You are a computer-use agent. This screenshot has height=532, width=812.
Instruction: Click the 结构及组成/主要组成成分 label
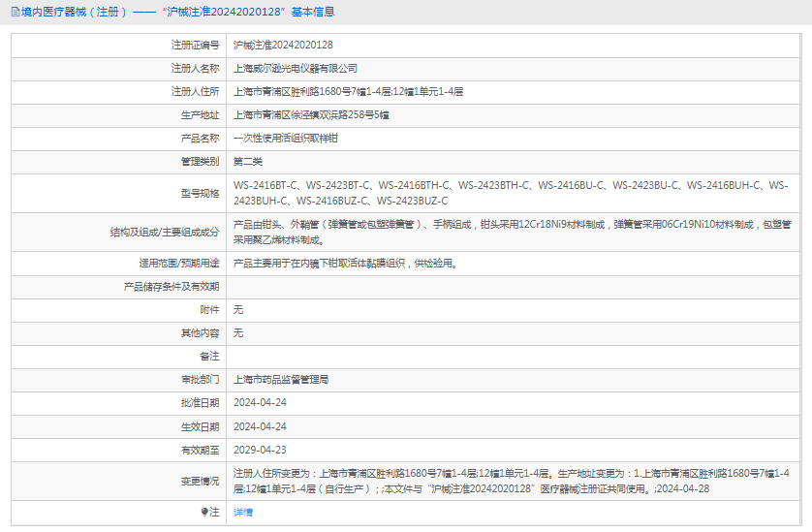165,232
